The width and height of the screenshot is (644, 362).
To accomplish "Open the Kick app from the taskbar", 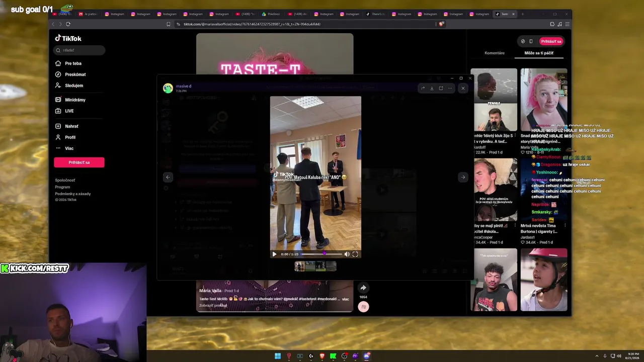I will tap(333, 356).
